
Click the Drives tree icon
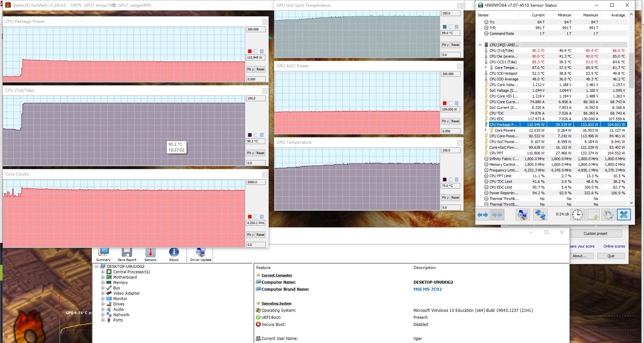(x=109, y=304)
